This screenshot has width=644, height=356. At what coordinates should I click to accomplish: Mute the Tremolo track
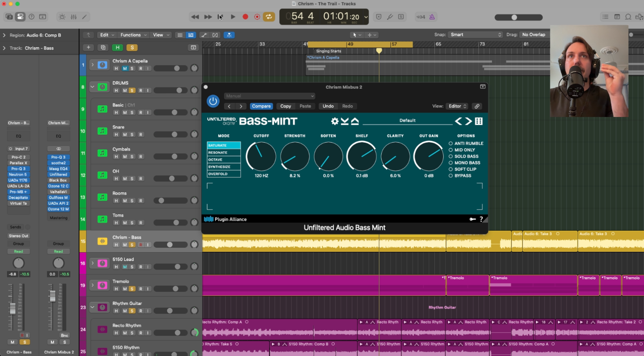pos(125,289)
